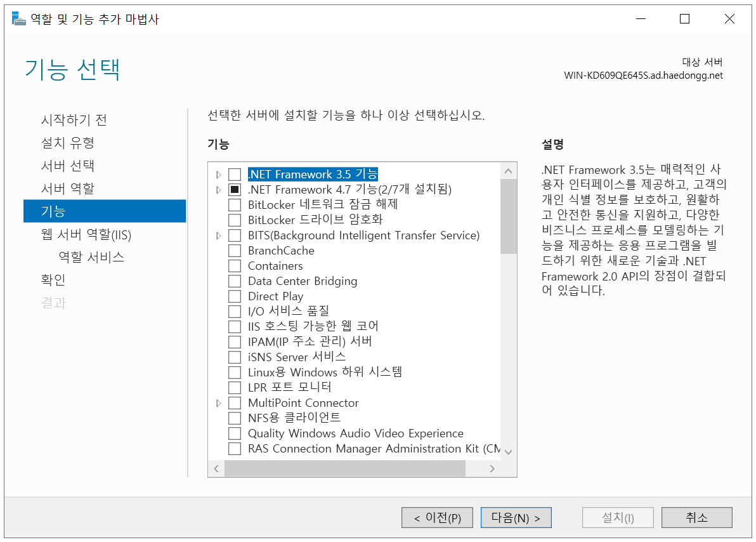Click server name WIN-KD609QE645S.ad.haedongg.net

643,76
